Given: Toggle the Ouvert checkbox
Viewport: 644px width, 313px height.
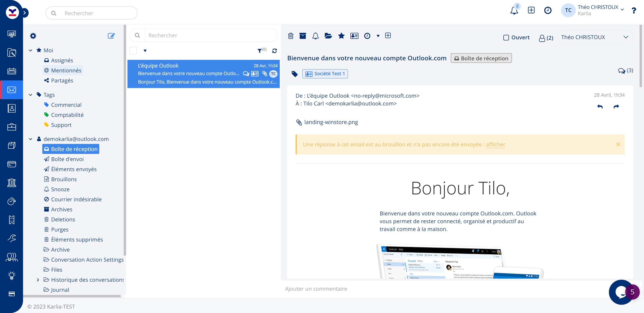Looking at the screenshot, I should 506,38.
